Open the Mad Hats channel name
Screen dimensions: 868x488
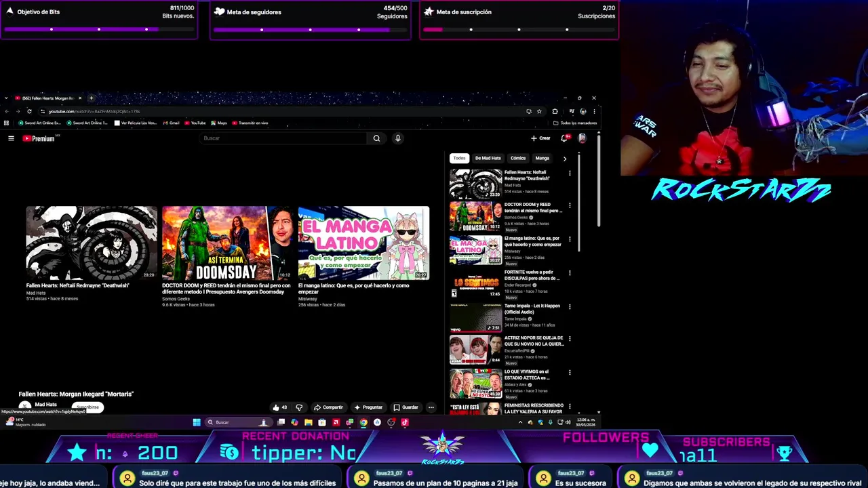click(x=46, y=405)
